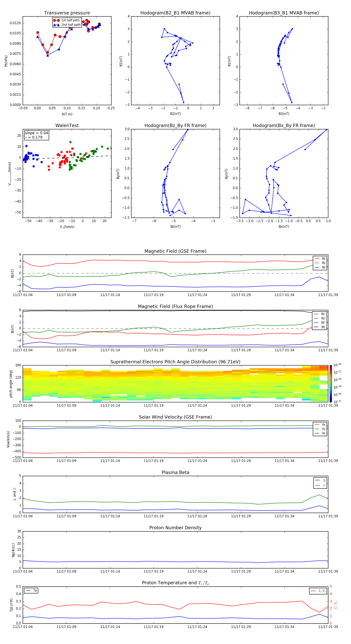Click the '−500' tick on velocity axis
The width and height of the screenshot is (351, 644).
point(17,457)
